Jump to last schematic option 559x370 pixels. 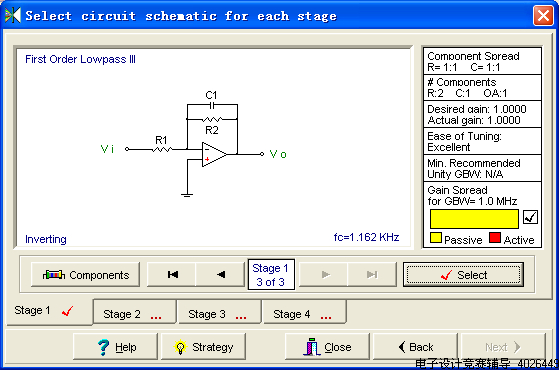pyautogui.click(x=372, y=274)
